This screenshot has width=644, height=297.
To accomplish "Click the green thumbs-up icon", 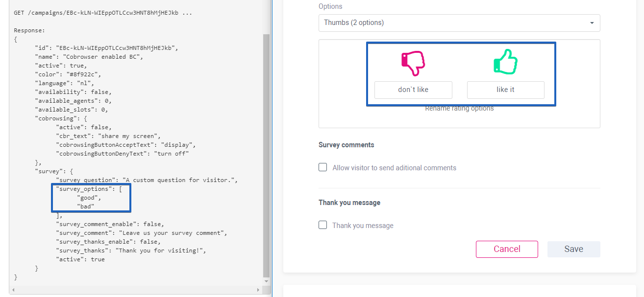I will point(505,62).
